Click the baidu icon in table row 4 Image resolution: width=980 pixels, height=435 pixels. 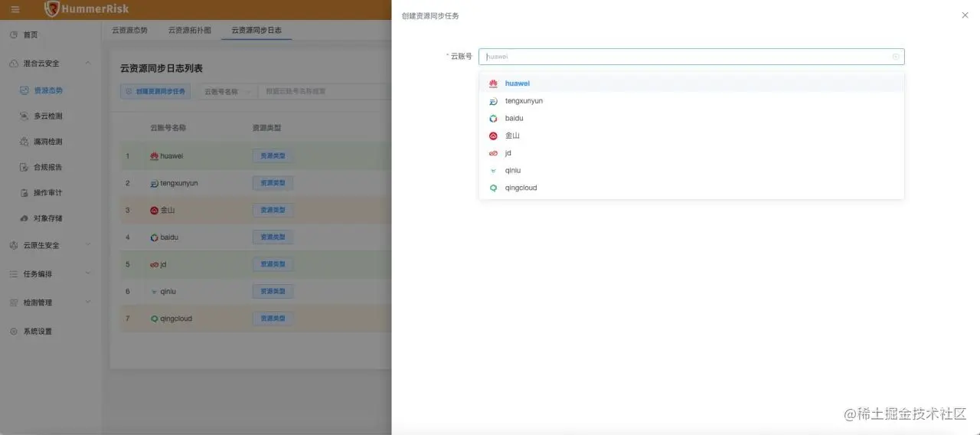tap(154, 237)
